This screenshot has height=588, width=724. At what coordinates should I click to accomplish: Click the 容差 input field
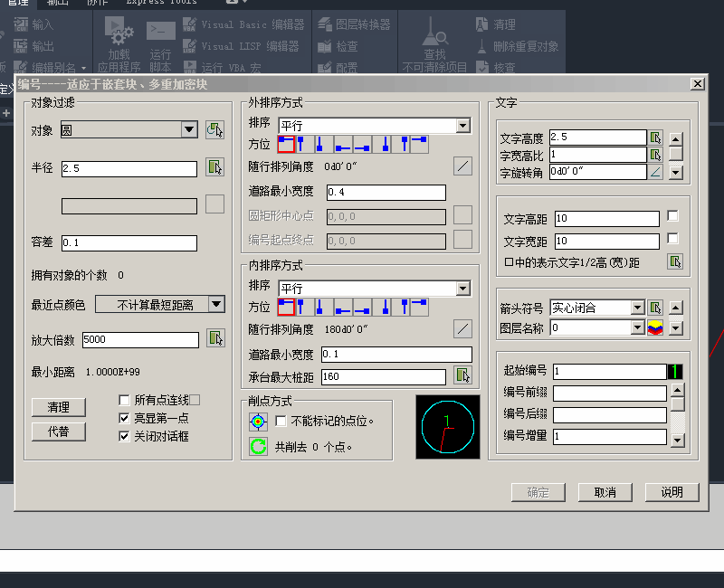[x=129, y=243]
